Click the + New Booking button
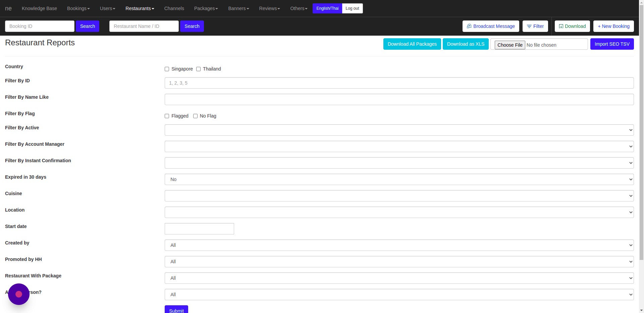The width and height of the screenshot is (644, 313). (613, 26)
